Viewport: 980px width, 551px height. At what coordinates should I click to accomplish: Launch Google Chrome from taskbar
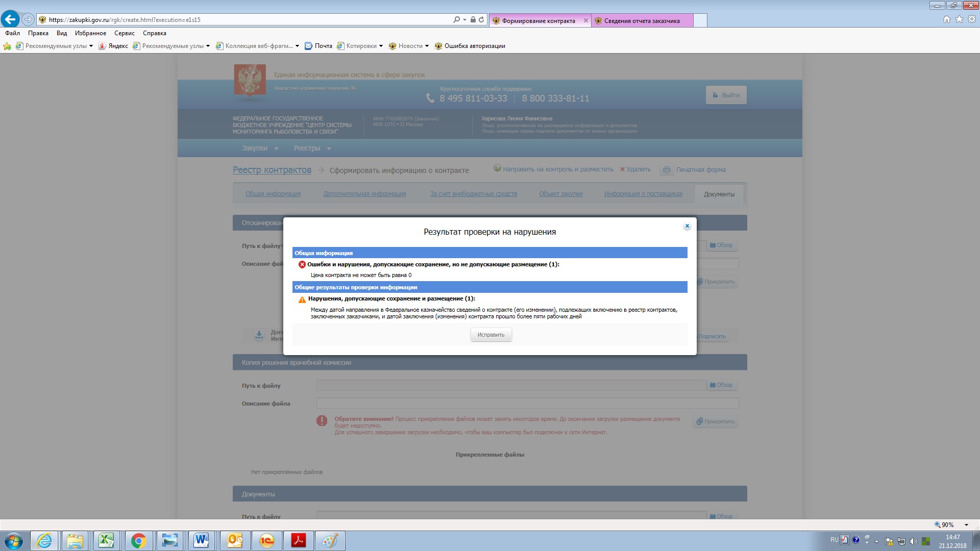coord(138,540)
